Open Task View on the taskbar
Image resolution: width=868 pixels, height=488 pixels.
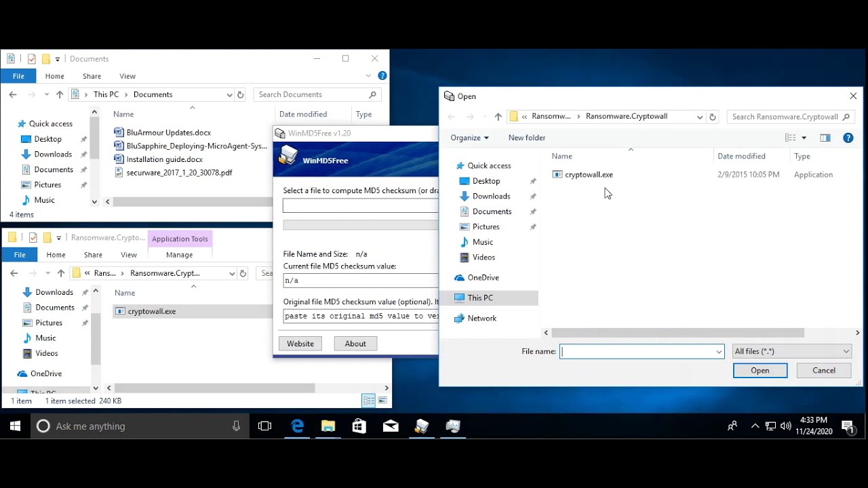point(265,426)
